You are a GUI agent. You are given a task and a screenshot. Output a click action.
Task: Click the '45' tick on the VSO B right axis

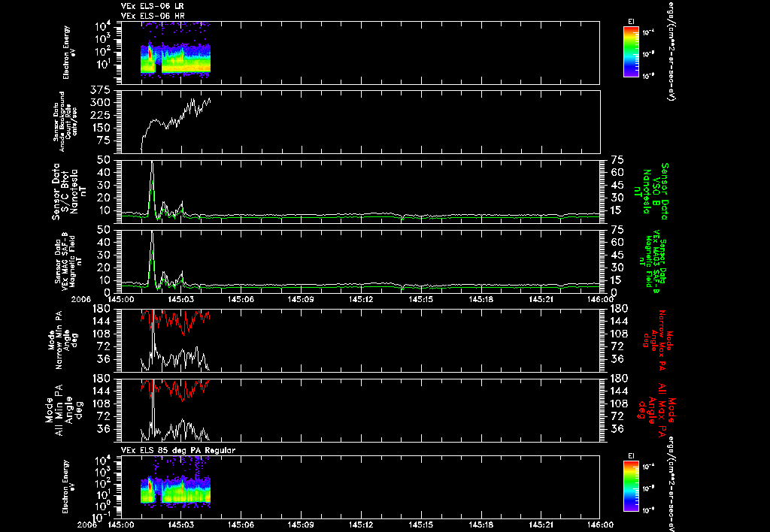(617, 185)
